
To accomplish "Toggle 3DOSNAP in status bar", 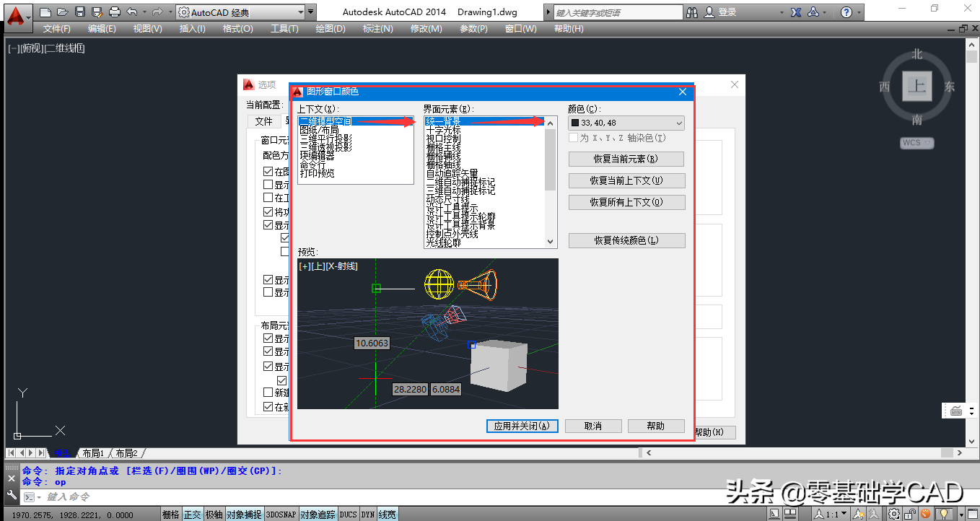I will (281, 515).
